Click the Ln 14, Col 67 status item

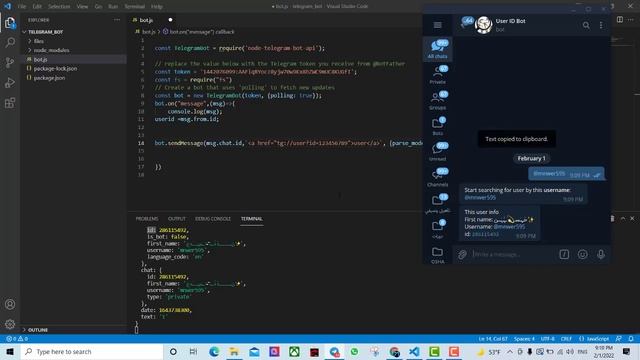[x=493, y=339]
